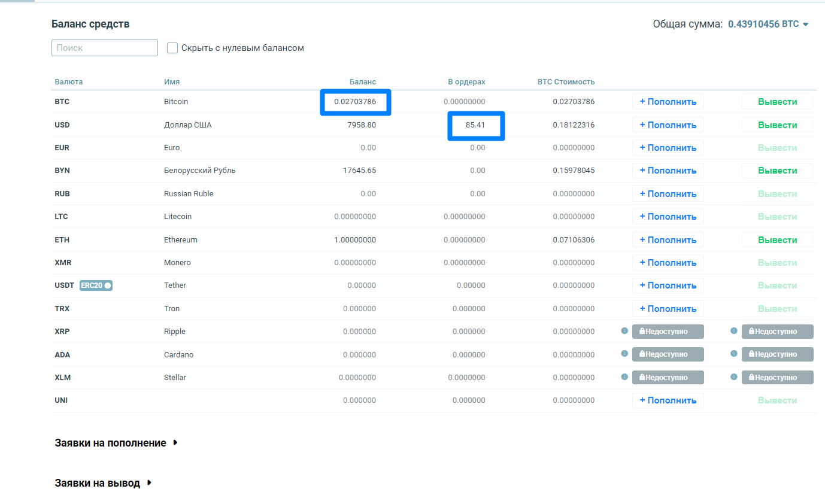Toggle the ERC20 network badge for USDT

point(96,286)
